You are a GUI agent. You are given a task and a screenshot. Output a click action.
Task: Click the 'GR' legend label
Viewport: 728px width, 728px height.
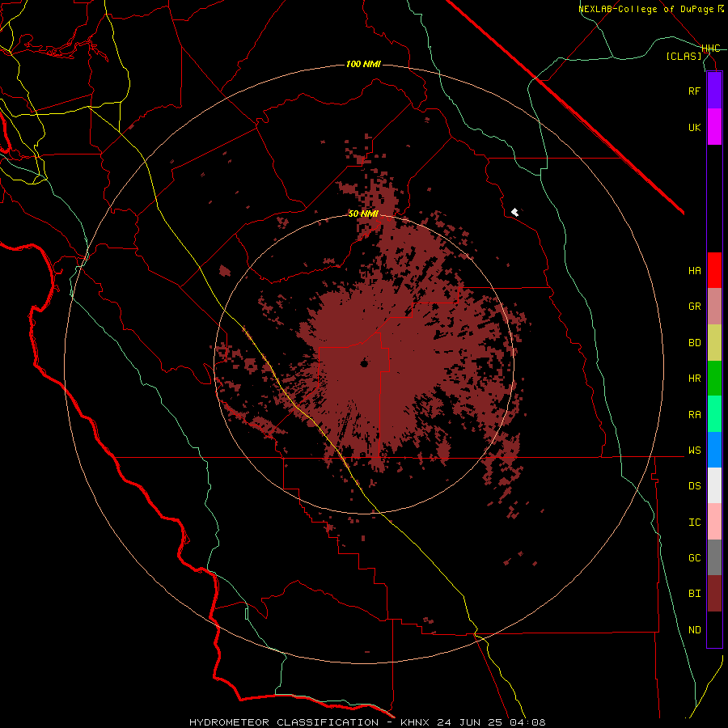(694, 307)
